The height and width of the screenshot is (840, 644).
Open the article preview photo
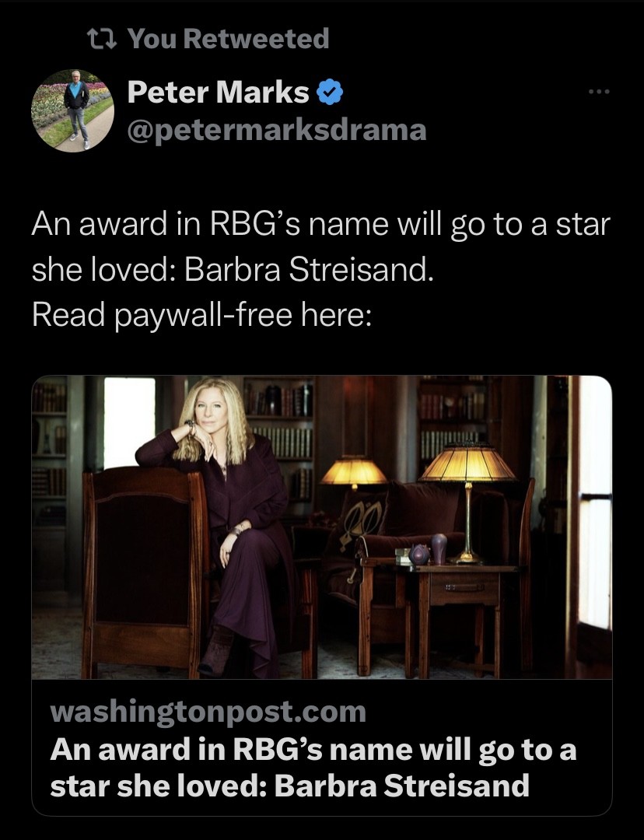coord(321,527)
